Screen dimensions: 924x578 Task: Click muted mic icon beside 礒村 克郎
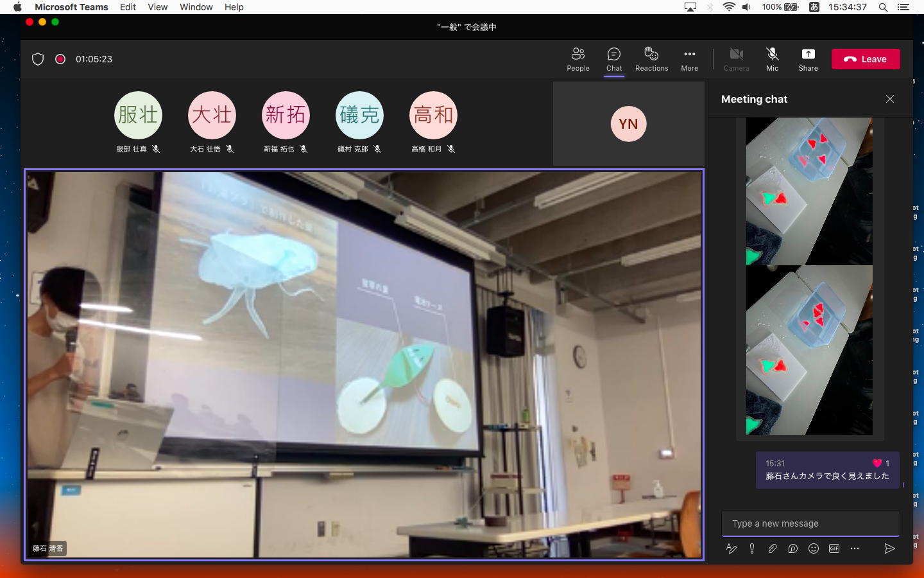pyautogui.click(x=377, y=149)
